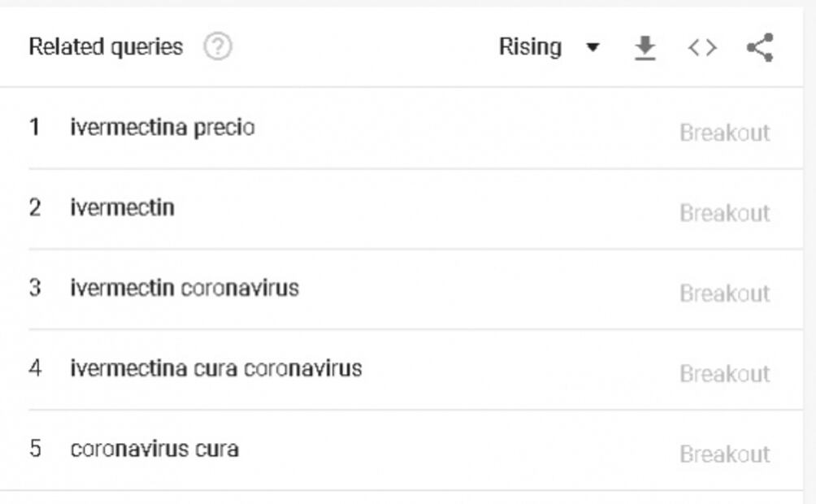Screen dimensions: 816x504
Task: Expand the Rising dropdown arrow
Action: click(x=592, y=48)
